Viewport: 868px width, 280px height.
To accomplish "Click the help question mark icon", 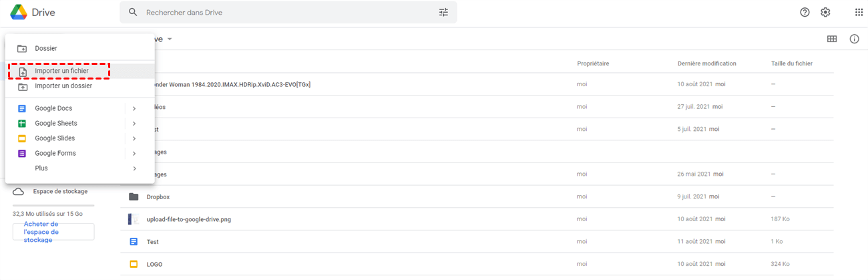I will [805, 13].
